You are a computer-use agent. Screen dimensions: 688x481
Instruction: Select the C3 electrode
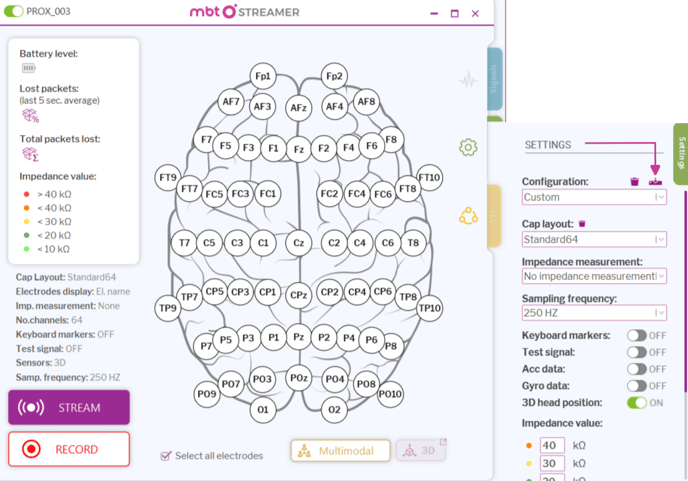tap(237, 243)
